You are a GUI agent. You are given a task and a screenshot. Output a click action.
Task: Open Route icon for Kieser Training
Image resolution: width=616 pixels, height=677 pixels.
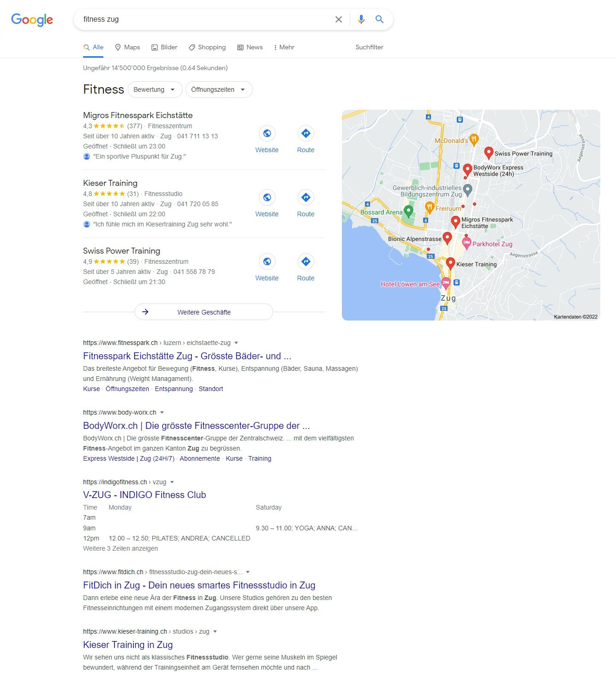(305, 197)
